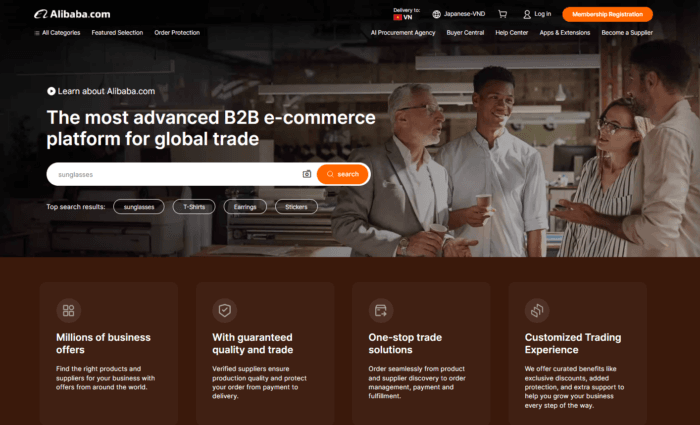Image resolution: width=700 pixels, height=425 pixels.
Task: Click the With guaranteed quality and trade heading
Action: coord(253,343)
